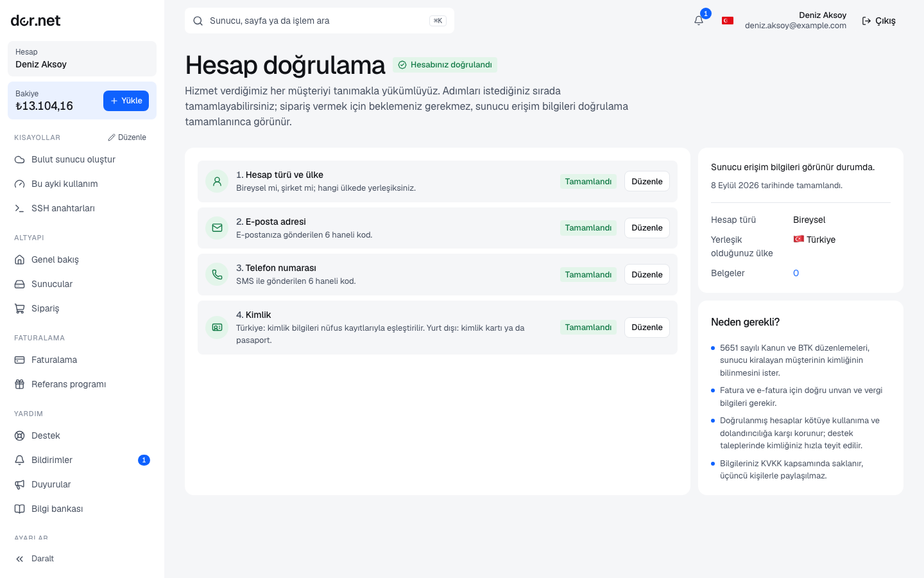Click the card icon for Faturalama
The height and width of the screenshot is (578, 924).
coord(20,360)
